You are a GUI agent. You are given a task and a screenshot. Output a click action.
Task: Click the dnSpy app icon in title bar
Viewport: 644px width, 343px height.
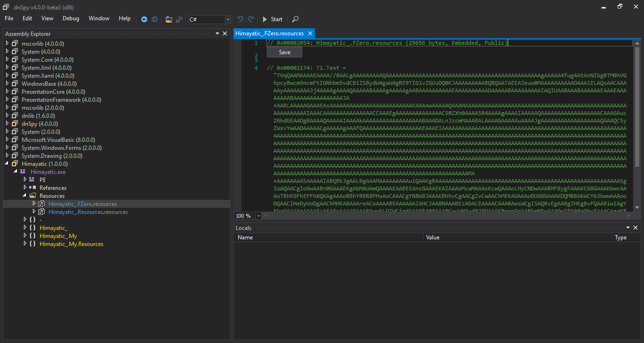[6, 7]
